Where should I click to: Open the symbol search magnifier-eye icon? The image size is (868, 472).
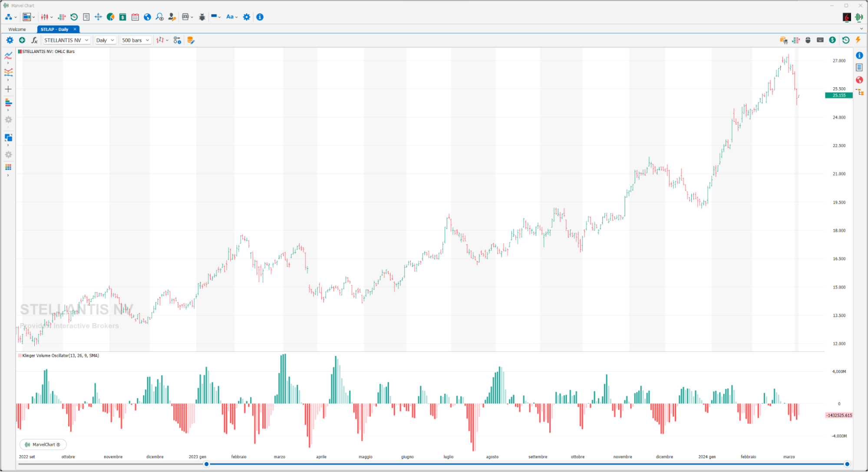pyautogui.click(x=160, y=17)
